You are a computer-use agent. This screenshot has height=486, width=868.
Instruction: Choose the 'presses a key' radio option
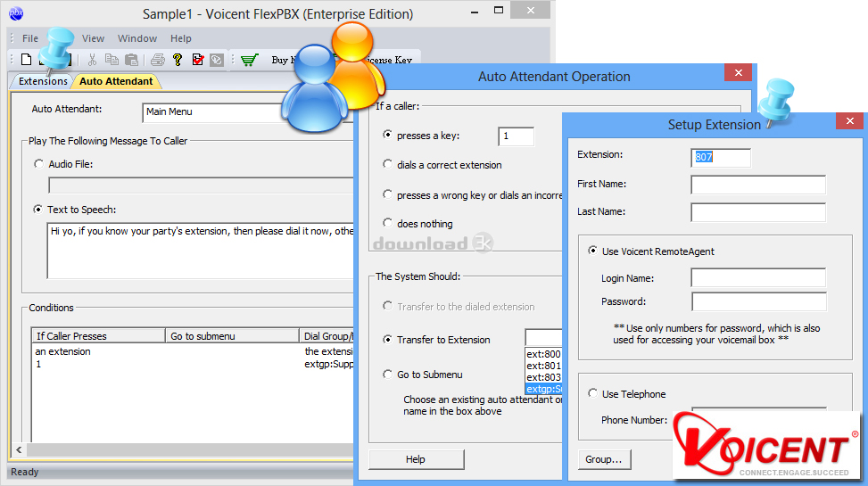(387, 135)
